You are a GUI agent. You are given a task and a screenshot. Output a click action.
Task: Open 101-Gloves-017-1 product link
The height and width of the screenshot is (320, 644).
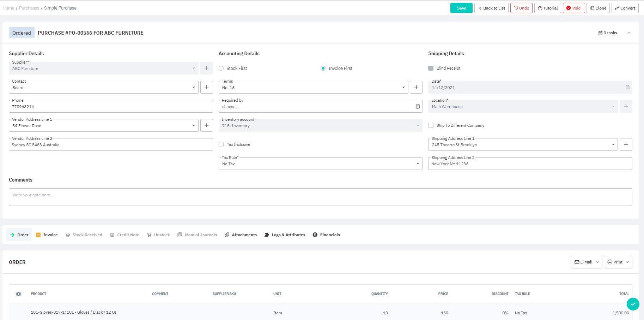click(74, 312)
